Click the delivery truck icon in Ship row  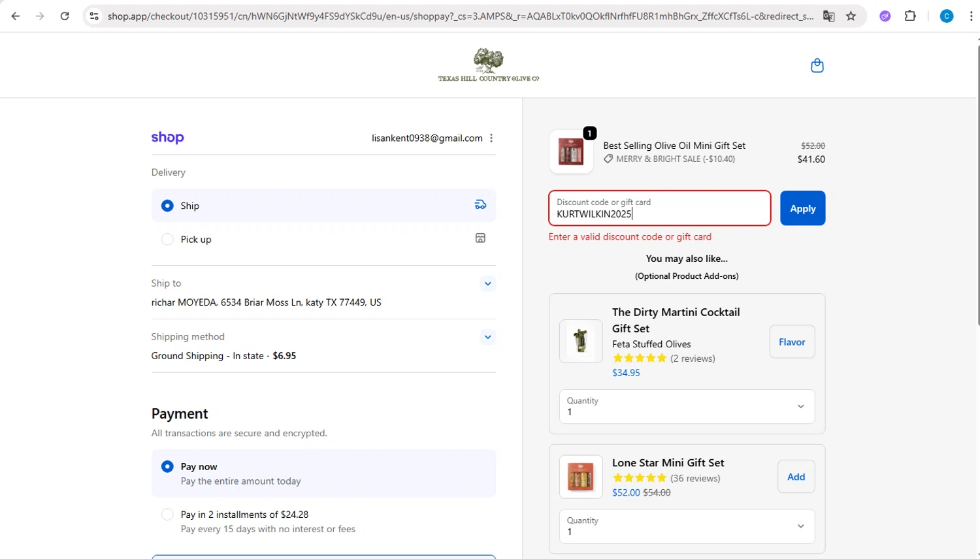tap(480, 205)
